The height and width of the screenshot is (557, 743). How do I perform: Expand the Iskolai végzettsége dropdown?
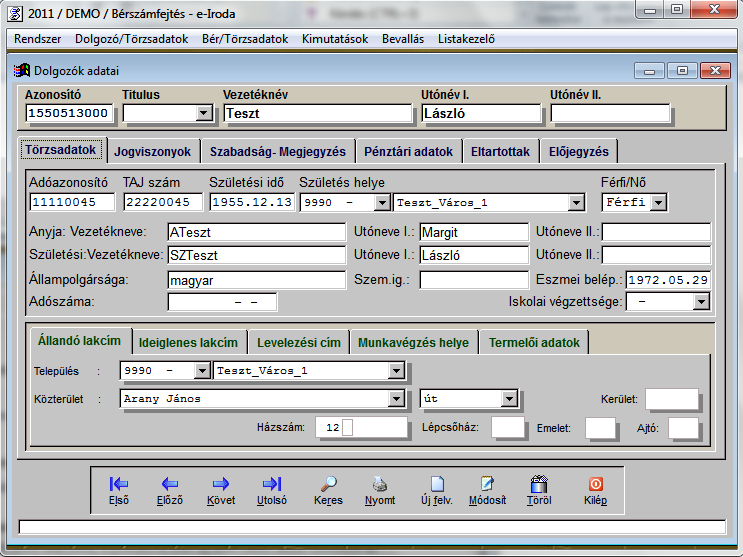point(701,302)
